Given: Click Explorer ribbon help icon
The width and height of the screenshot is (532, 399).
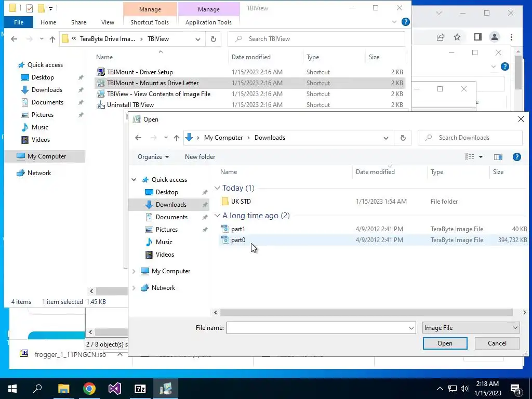Looking at the screenshot, I should click(405, 22).
